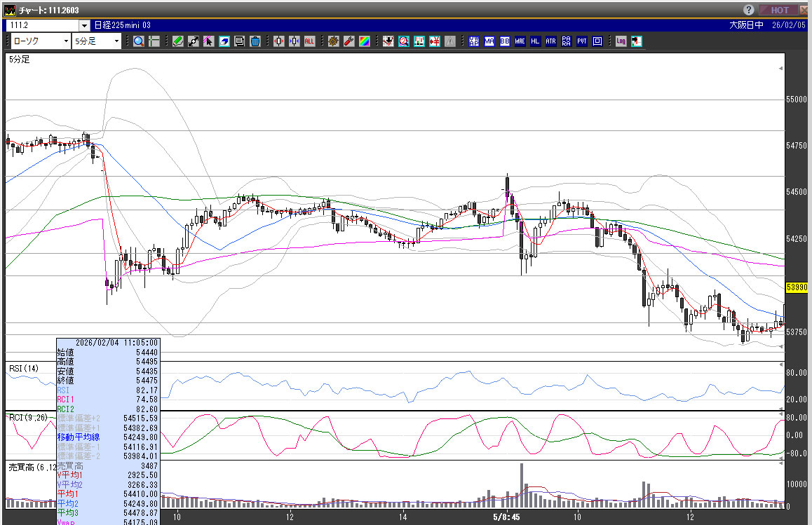Viewport: 812px width, 525px height.
Task: Click the diagonal arrow line tool
Action: 194,41
